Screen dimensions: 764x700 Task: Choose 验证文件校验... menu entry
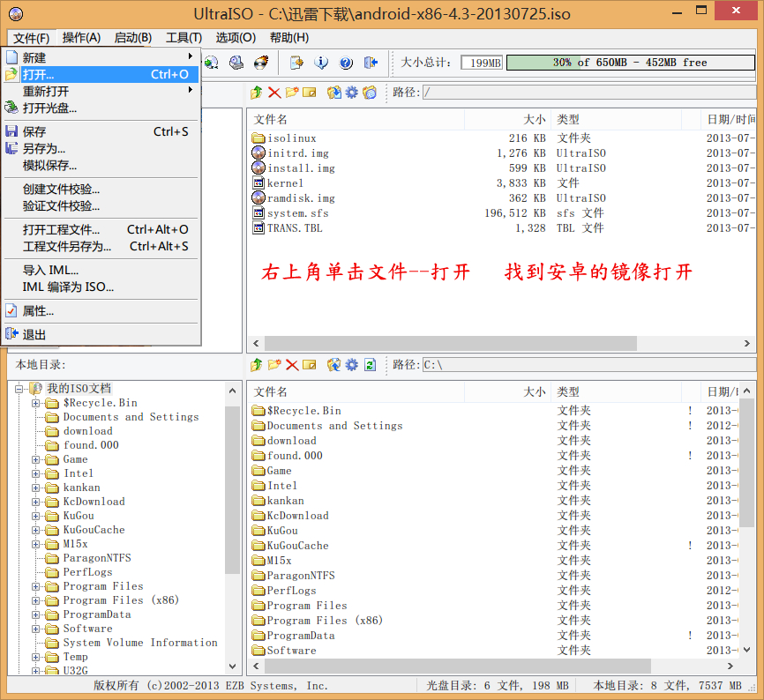pos(101,206)
